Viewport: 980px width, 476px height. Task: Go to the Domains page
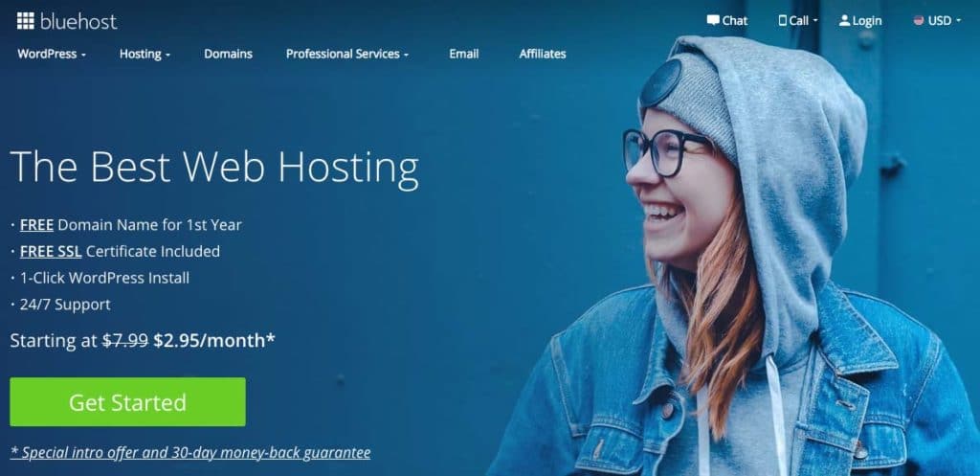(x=228, y=54)
